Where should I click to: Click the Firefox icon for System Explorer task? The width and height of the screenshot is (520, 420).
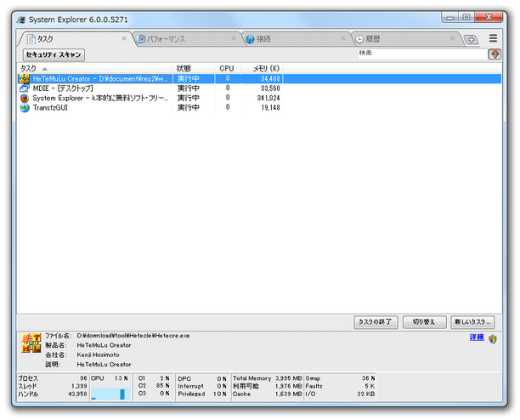coord(24,98)
